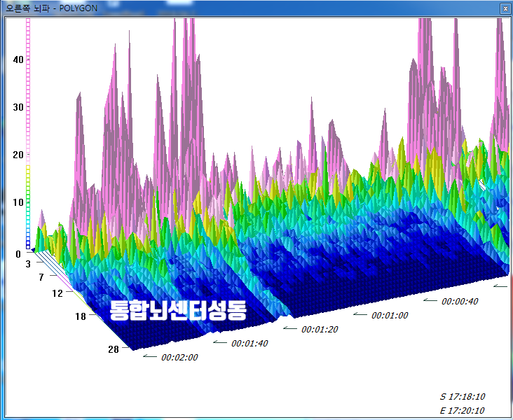Click the S 17:18:10 start time
Viewport: 513px width, 420px height.
(463, 396)
